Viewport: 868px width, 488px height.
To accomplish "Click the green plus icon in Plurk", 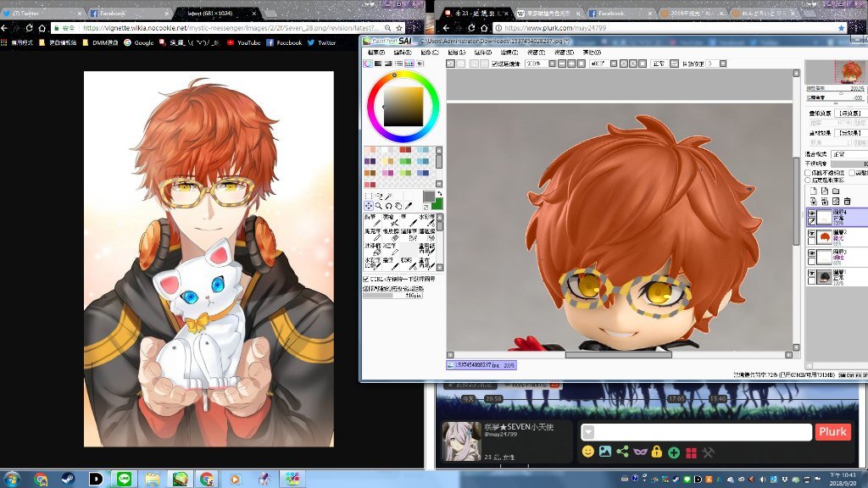I will click(674, 452).
